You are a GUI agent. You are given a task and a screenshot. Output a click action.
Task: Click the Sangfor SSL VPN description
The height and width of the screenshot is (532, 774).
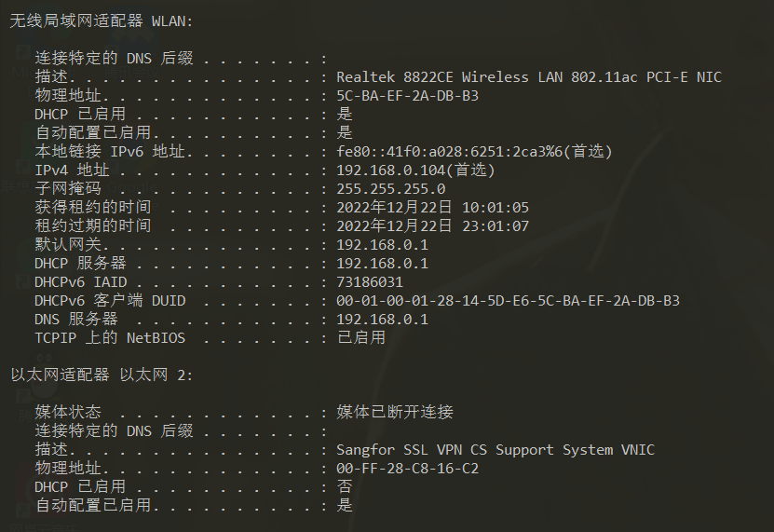pyautogui.click(x=495, y=449)
